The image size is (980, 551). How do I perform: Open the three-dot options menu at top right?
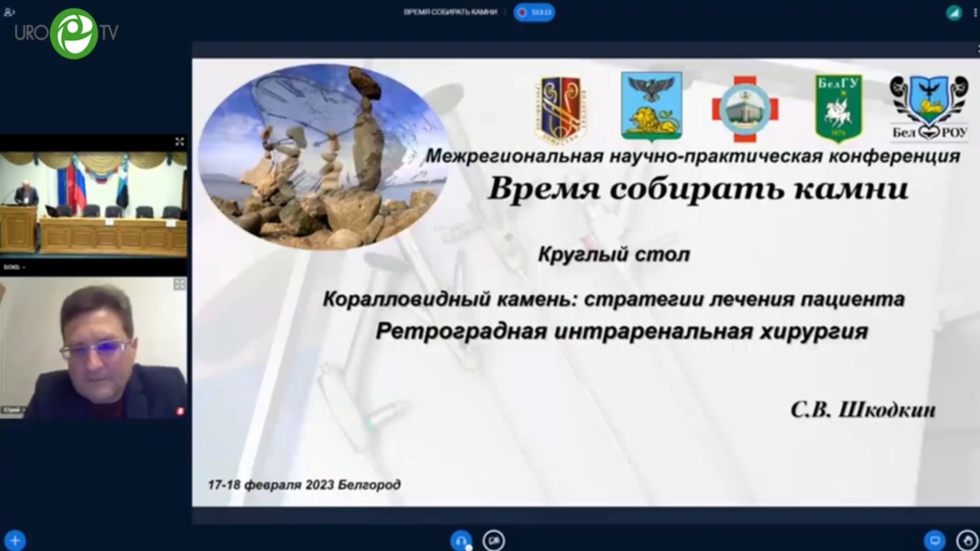(973, 12)
